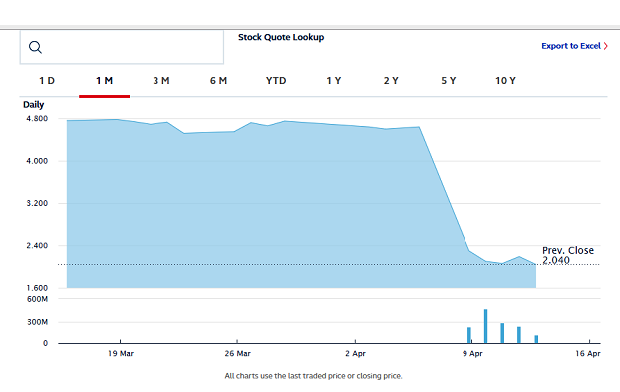This screenshot has height=392, width=620.
Task: Click the last, shortest volume bar
Action: [536, 339]
